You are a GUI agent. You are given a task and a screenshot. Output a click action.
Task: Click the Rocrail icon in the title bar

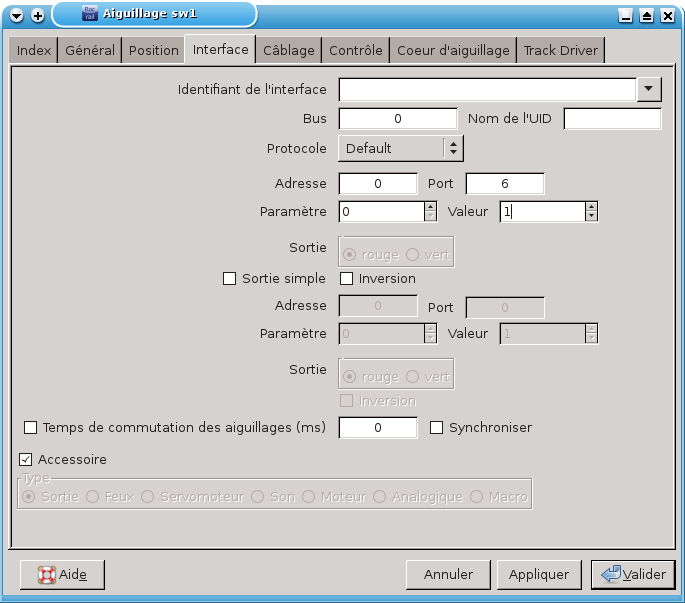[x=89, y=15]
